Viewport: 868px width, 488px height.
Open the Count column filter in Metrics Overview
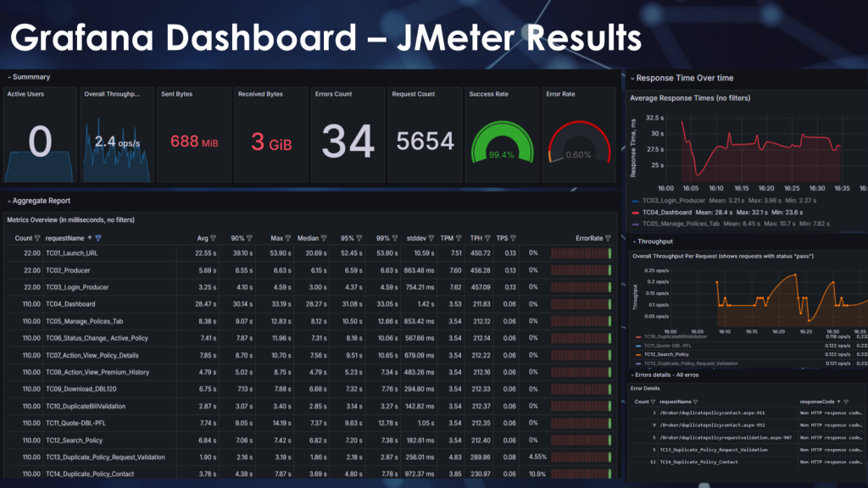(37, 238)
